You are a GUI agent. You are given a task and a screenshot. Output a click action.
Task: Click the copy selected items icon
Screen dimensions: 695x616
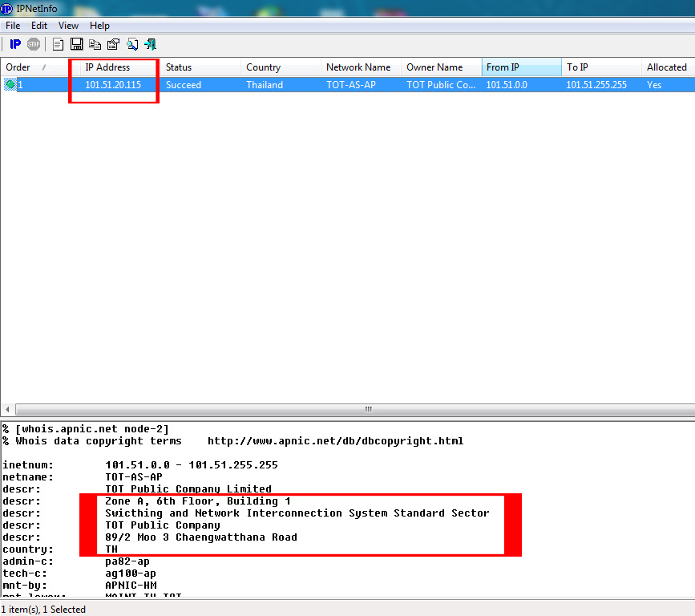(95, 44)
